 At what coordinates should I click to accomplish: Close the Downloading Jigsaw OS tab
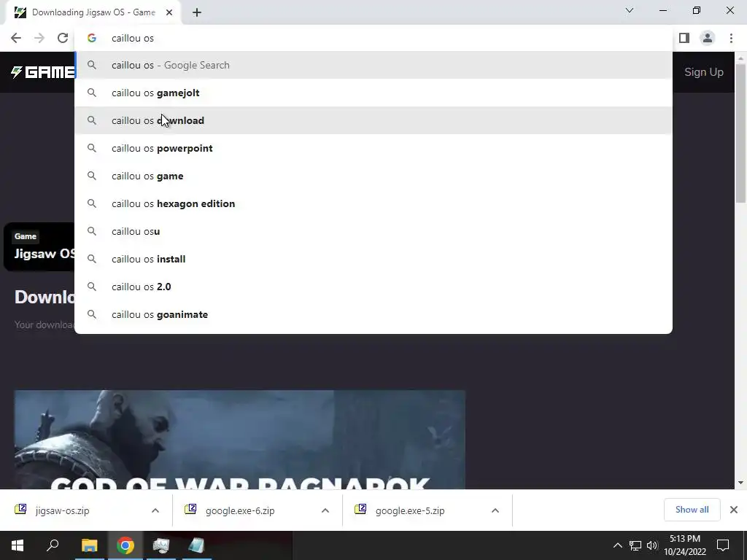(169, 12)
